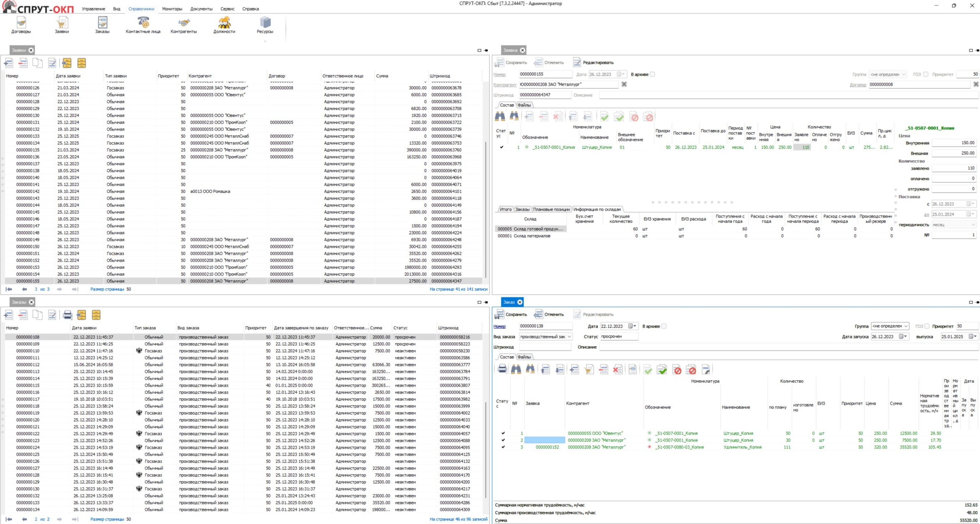Toggle the В архиве checkbox in Заявка

tap(653, 74)
